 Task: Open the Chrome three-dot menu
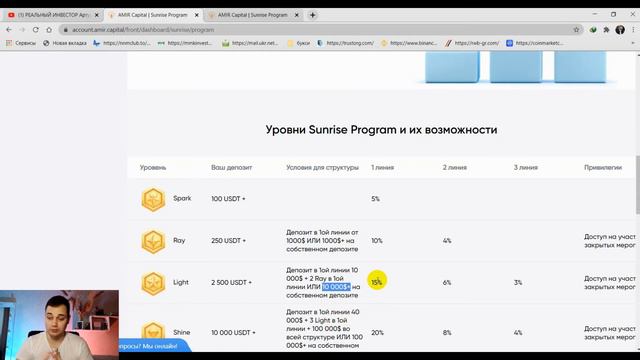click(633, 30)
